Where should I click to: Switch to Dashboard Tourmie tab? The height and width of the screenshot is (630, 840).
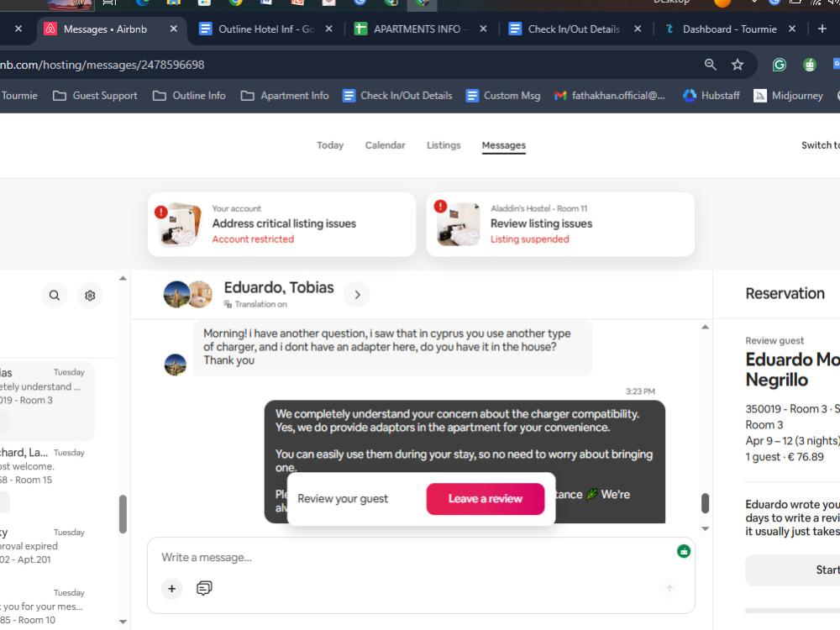(x=730, y=29)
